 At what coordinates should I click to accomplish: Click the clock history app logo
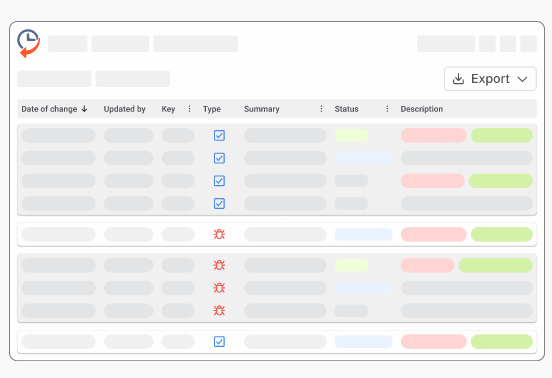29,43
